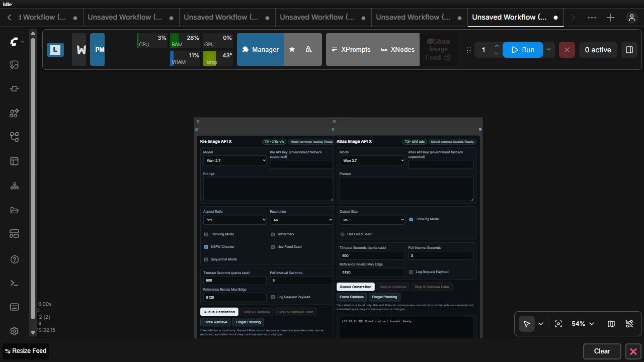The width and height of the screenshot is (644, 362).
Task: Open settings via the sidebar gear icon
Action: point(14,331)
